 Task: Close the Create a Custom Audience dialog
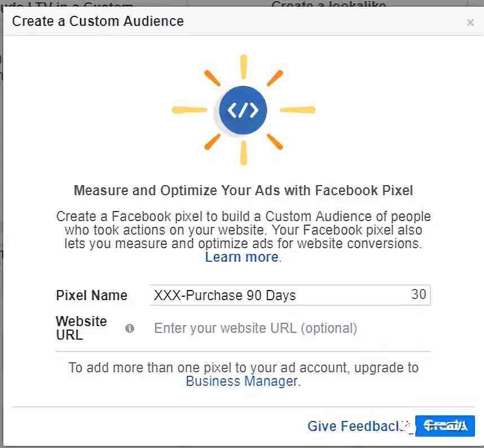470,22
